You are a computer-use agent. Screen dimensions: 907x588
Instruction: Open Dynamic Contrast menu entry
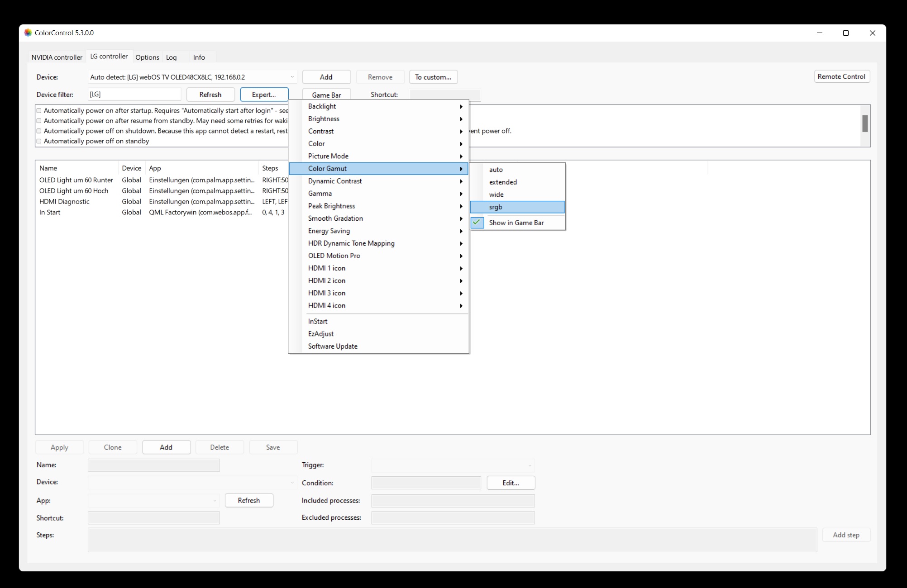[x=379, y=181]
